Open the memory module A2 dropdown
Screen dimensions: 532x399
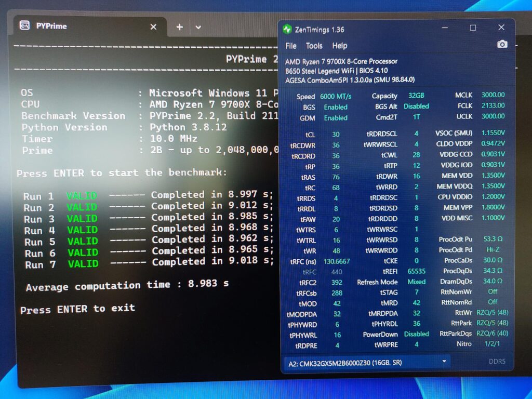click(x=366, y=363)
